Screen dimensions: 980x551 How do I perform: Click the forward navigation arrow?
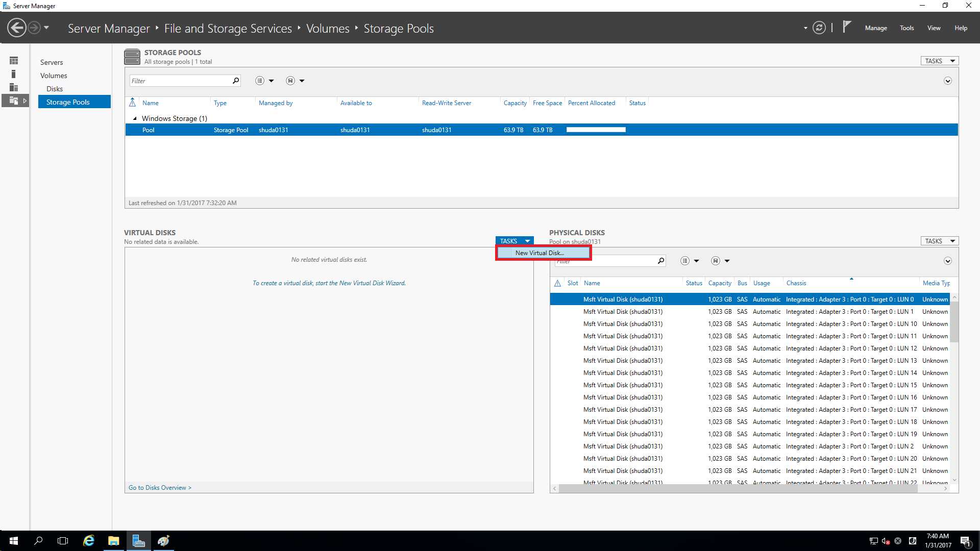(34, 28)
